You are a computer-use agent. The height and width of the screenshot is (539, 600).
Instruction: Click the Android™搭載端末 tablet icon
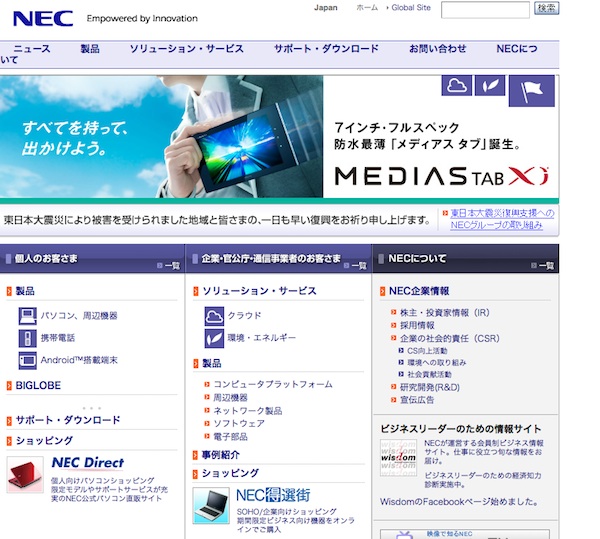[27, 361]
